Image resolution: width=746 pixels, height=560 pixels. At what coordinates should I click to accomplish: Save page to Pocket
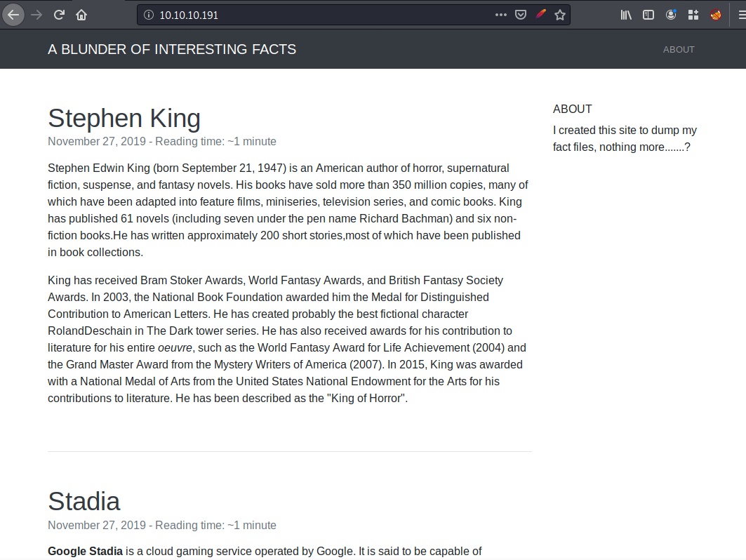click(x=521, y=15)
